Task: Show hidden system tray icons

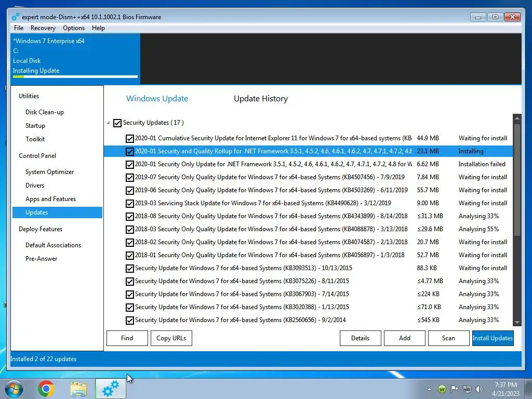Action: click(x=430, y=389)
